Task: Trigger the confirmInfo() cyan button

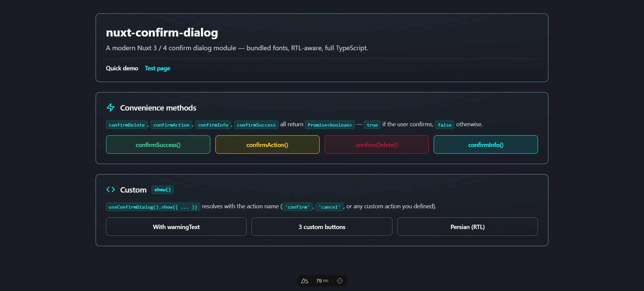Action: coord(486,145)
